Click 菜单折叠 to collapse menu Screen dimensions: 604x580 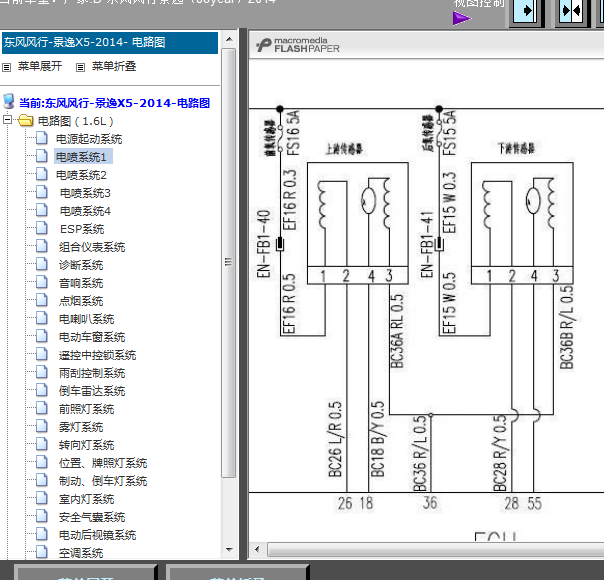click(x=114, y=66)
